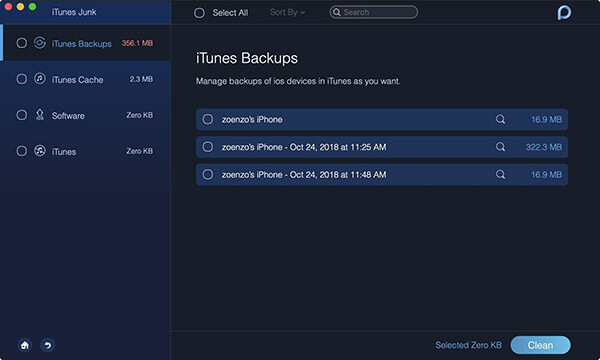This screenshot has height=360, width=600.
Task: Click the 356.1 MB size value
Action: coord(137,43)
